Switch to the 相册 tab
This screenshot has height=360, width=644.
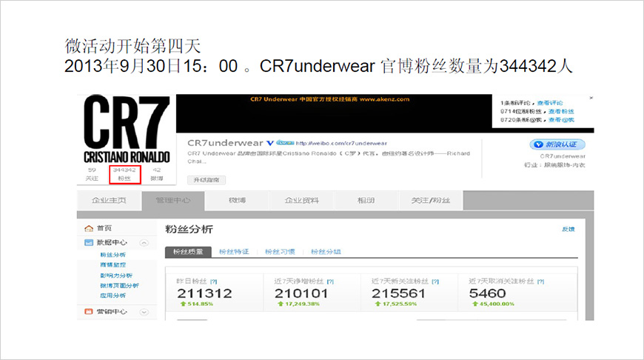pyautogui.click(x=366, y=201)
